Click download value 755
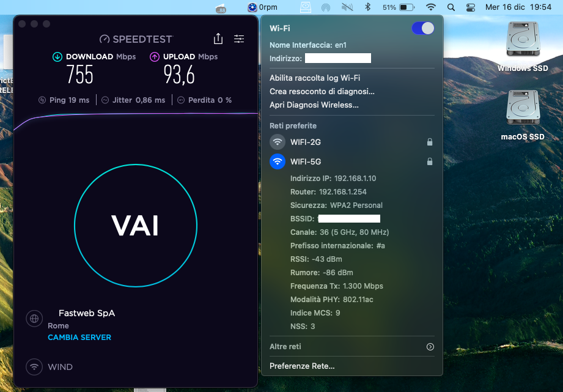Image resolution: width=563 pixels, height=392 pixels. (x=79, y=75)
